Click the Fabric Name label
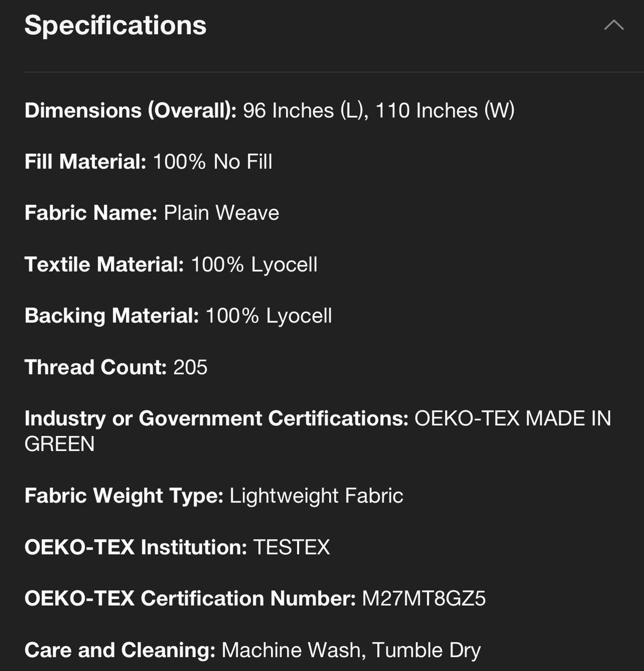Screen dimensions: 644x671 (x=91, y=213)
